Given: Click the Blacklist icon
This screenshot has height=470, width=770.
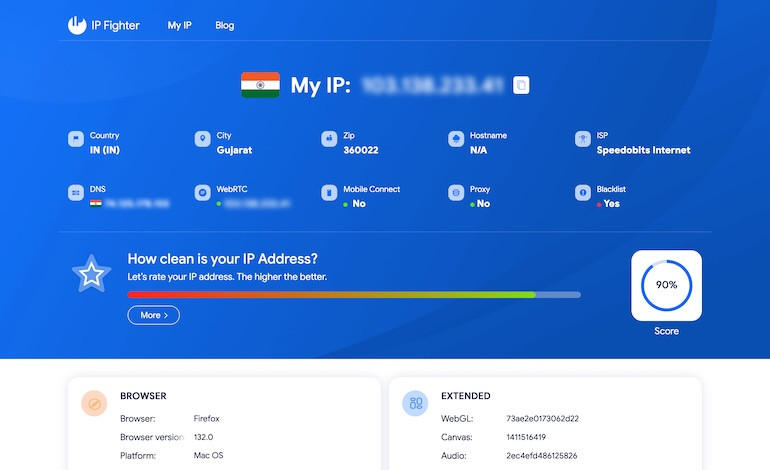Looking at the screenshot, I should tap(583, 192).
